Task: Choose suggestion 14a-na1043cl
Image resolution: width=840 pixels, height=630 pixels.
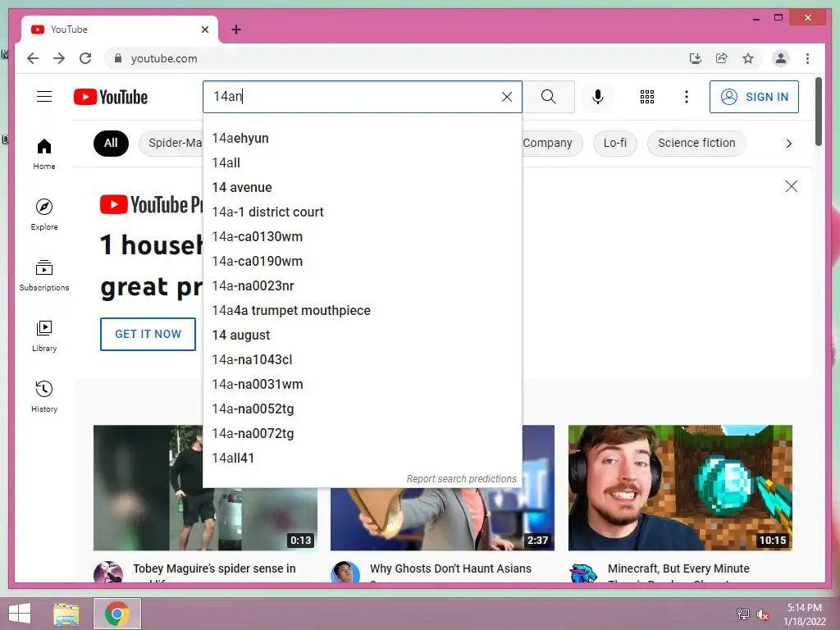Action: click(x=362, y=360)
